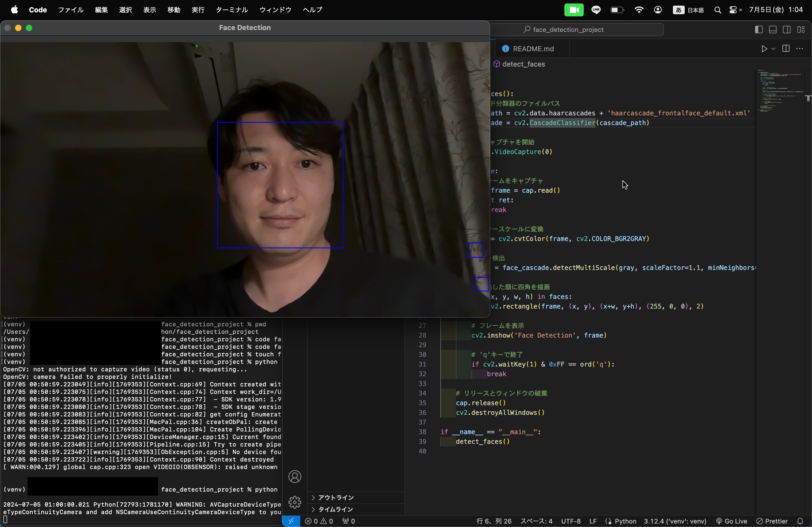The image size is (812, 527).
Task: Toggle the secondary sidebar visibility
Action: [x=787, y=29]
